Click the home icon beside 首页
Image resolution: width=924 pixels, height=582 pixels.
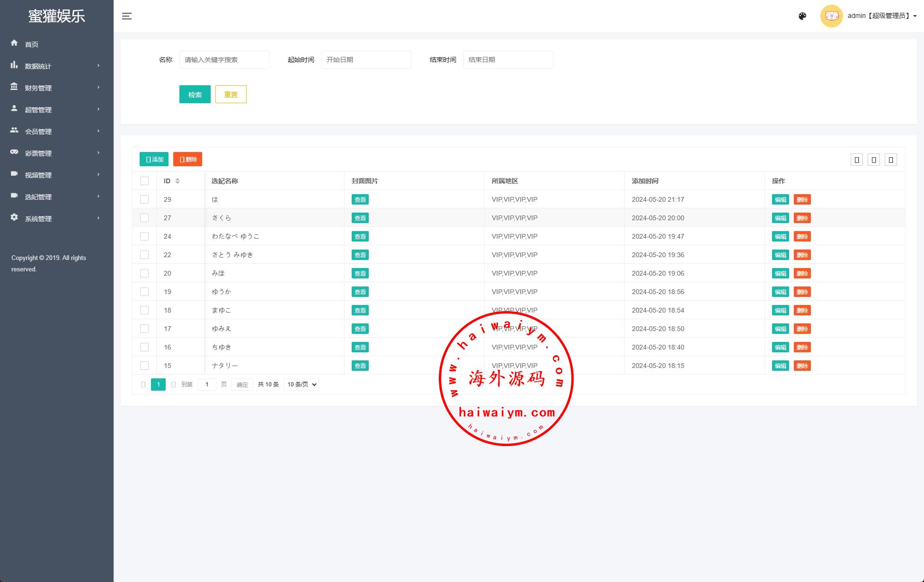(14, 43)
